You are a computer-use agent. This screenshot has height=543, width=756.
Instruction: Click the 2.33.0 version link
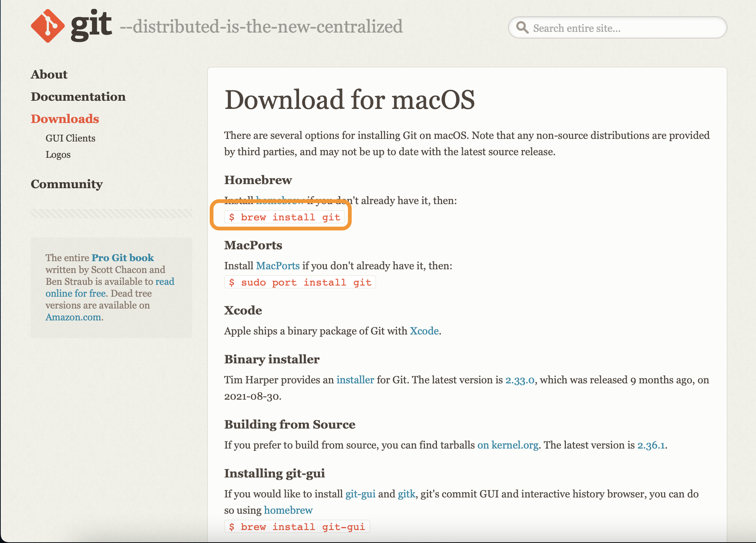click(520, 380)
